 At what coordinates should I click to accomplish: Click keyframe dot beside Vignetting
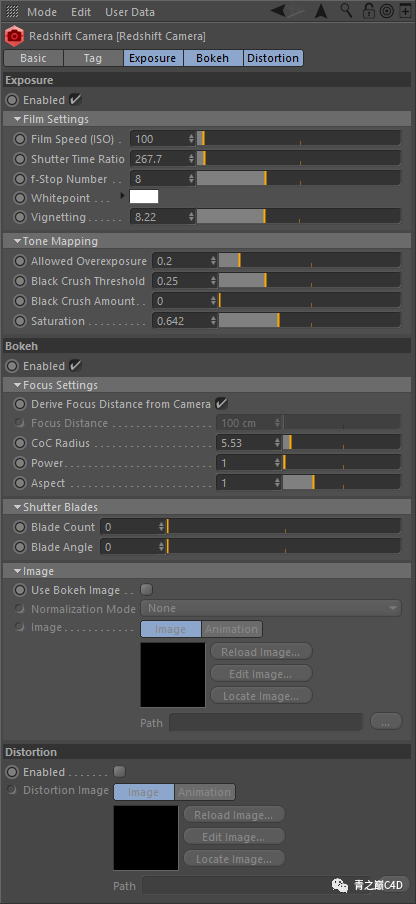point(21,217)
